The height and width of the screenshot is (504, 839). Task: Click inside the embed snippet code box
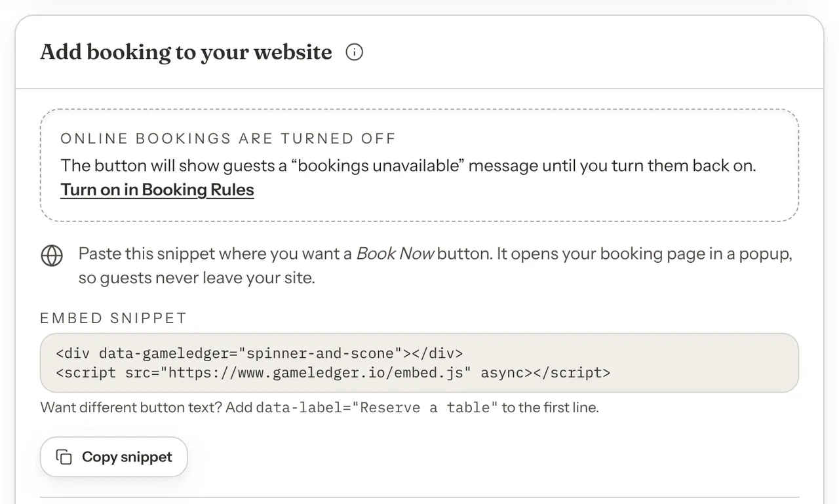coord(419,363)
